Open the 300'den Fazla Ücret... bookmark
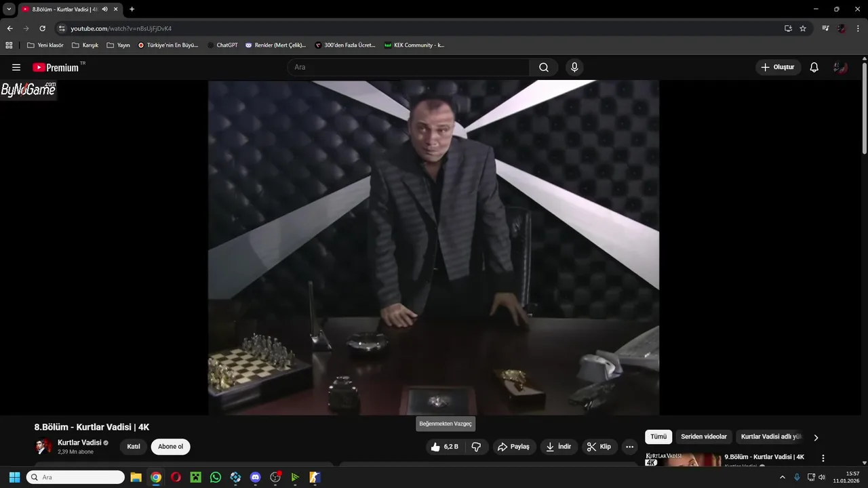Image resolution: width=868 pixels, height=488 pixels. click(x=345, y=45)
